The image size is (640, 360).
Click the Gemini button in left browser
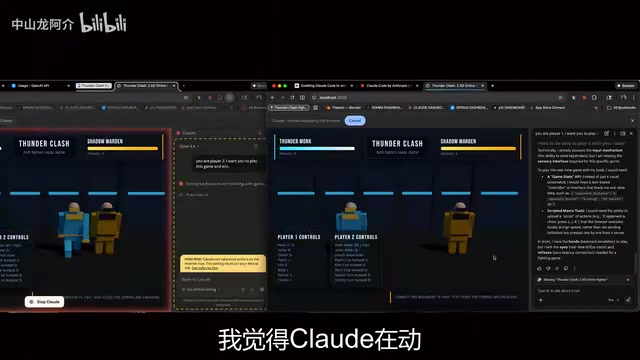(260, 86)
